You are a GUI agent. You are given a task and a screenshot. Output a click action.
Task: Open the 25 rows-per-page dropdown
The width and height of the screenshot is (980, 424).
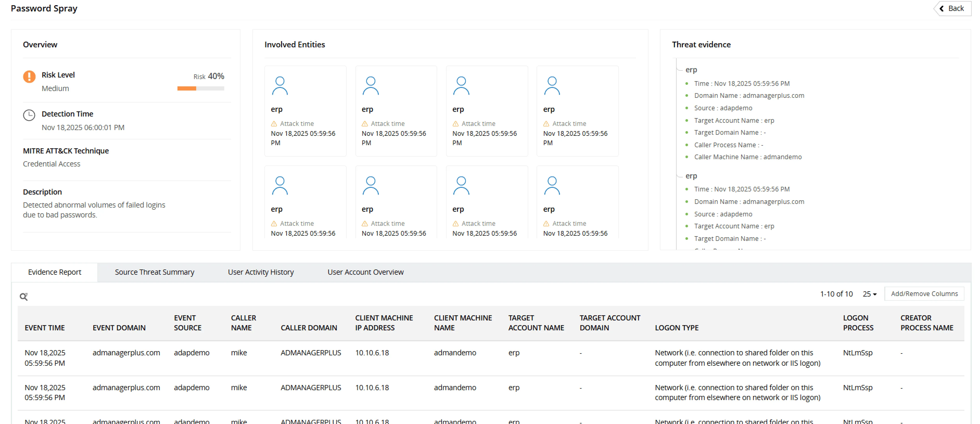coord(870,294)
